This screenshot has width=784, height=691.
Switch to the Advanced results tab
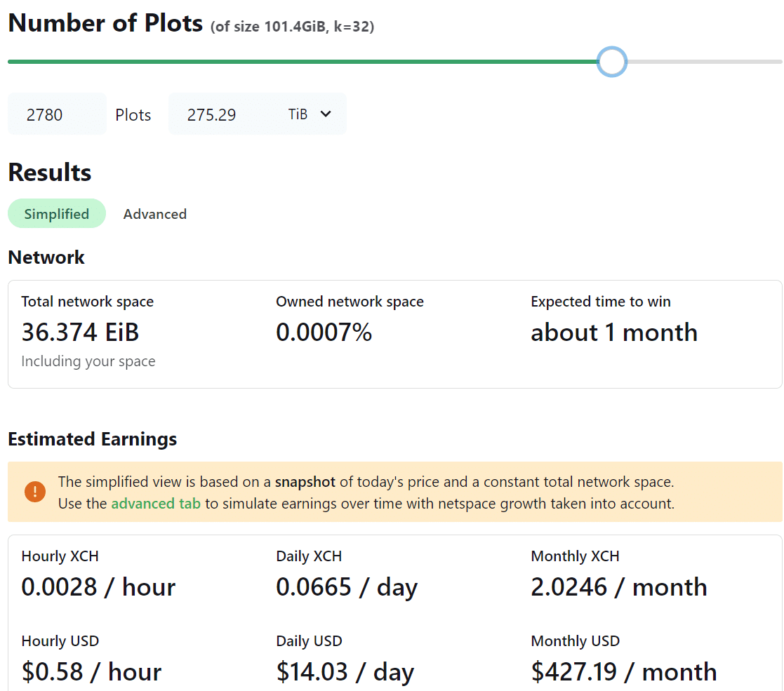[x=155, y=214]
